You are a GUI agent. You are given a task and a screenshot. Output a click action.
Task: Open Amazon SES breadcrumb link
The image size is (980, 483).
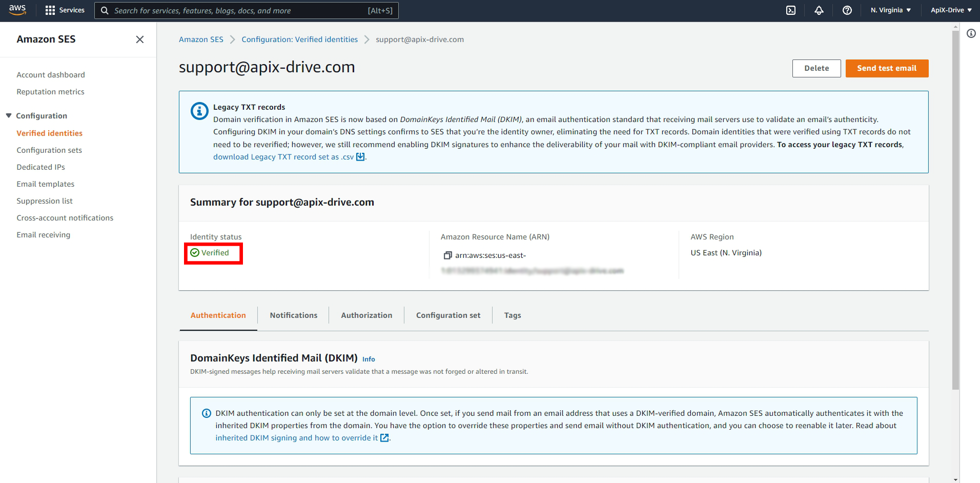tap(201, 39)
